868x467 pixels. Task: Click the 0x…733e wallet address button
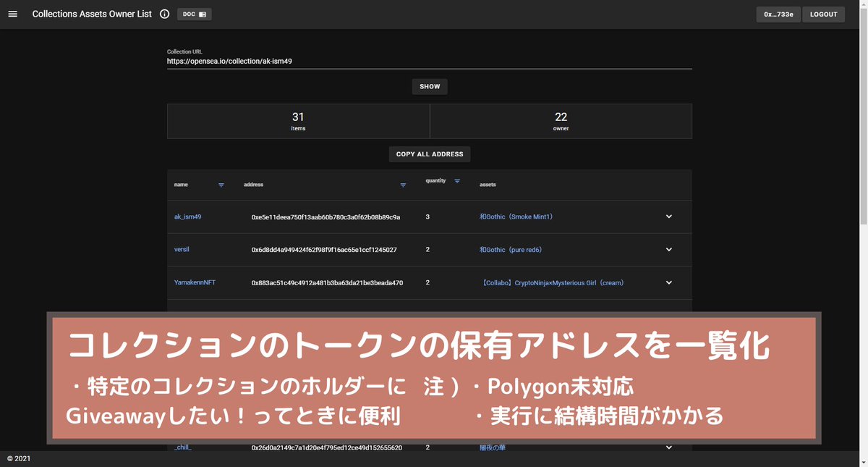[778, 13]
